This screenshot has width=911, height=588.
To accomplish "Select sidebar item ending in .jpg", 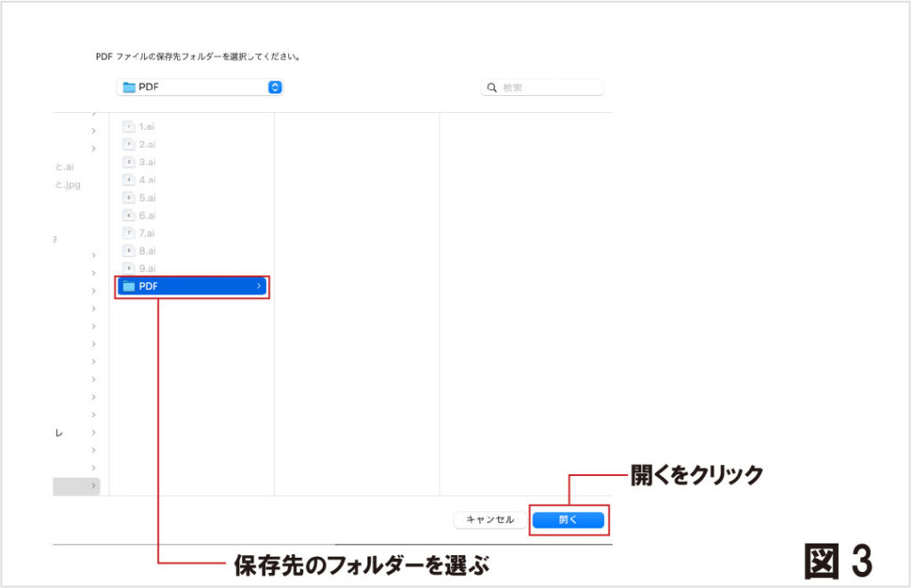I will click(x=68, y=184).
